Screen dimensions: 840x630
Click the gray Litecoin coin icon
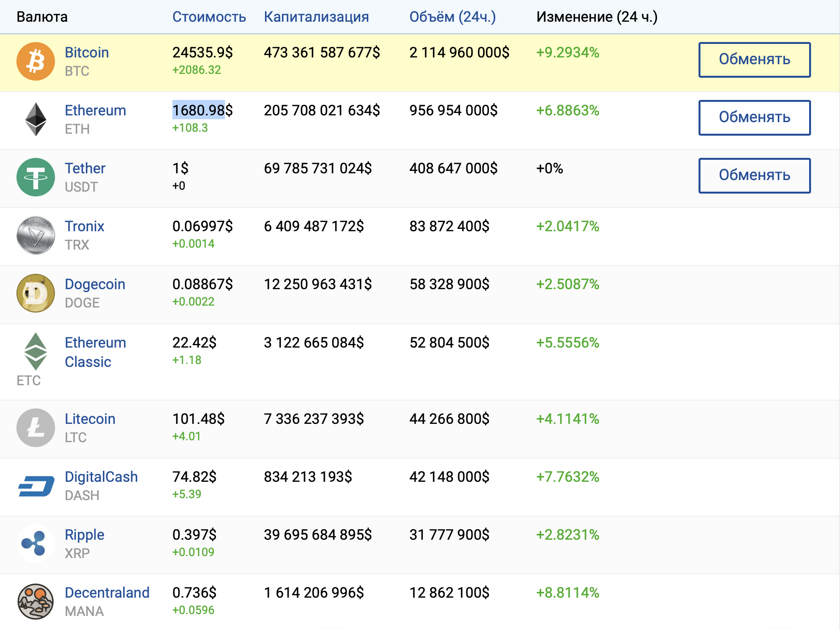point(35,428)
